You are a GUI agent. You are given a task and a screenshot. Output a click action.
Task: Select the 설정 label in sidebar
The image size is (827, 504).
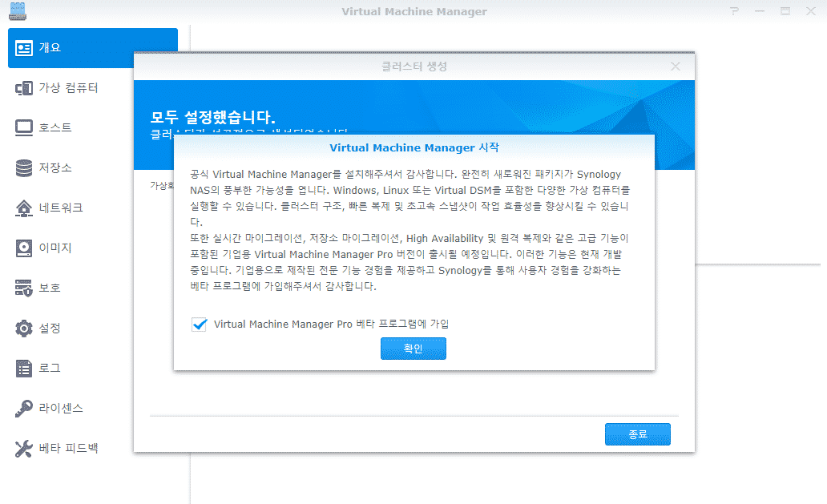pos(50,329)
